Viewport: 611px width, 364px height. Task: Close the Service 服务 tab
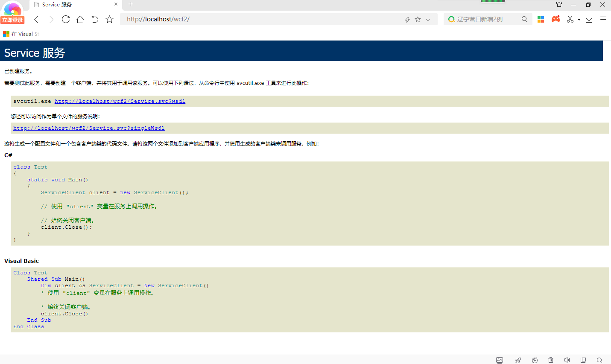(116, 4)
